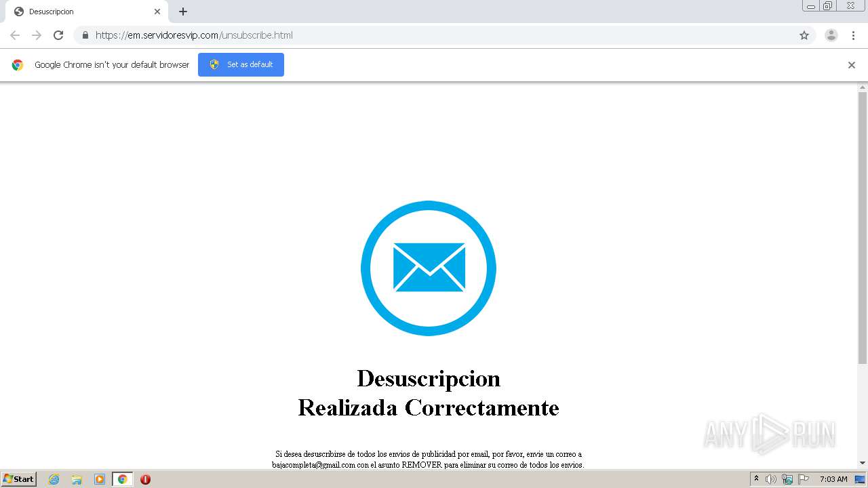Click the blue envelope image

429,268
